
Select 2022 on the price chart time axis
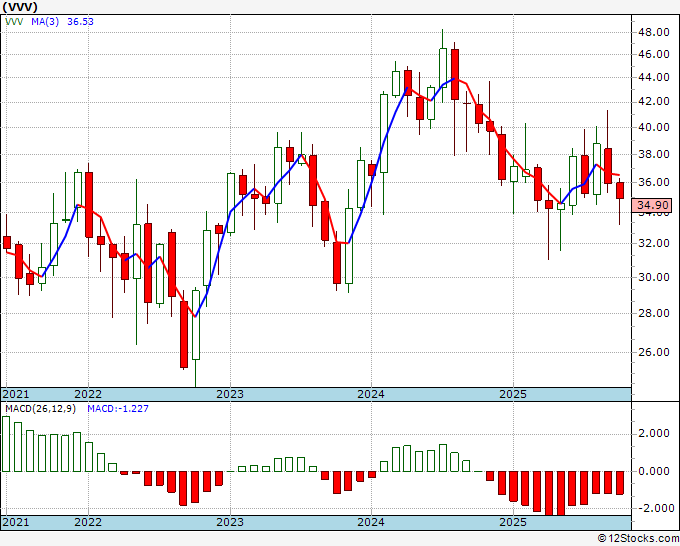point(88,394)
